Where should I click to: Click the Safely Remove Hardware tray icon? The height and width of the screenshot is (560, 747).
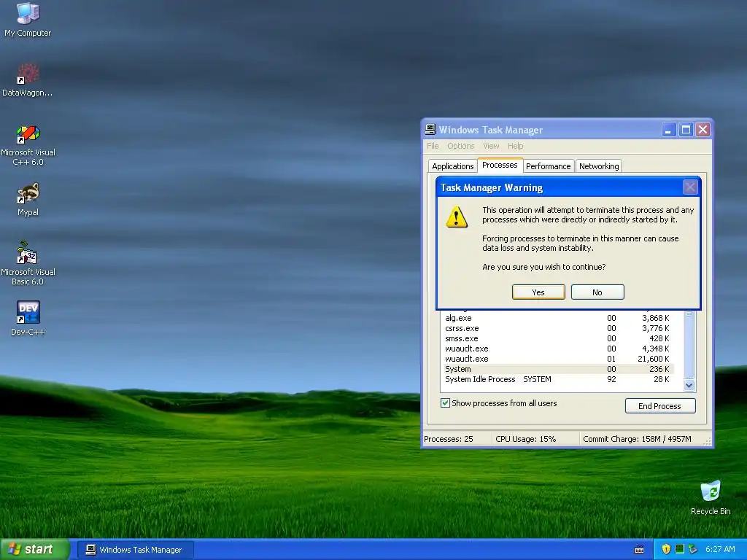click(x=692, y=549)
